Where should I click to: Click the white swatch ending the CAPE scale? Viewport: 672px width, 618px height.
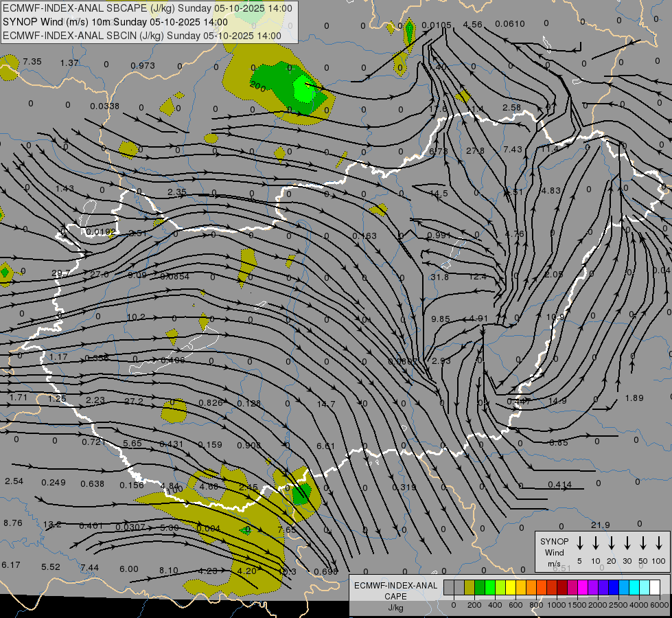[655, 588]
